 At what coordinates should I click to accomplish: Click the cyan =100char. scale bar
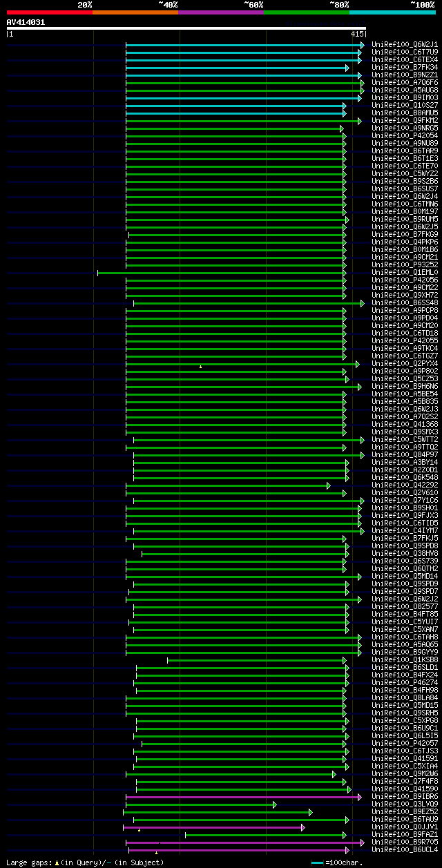[x=318, y=862]
